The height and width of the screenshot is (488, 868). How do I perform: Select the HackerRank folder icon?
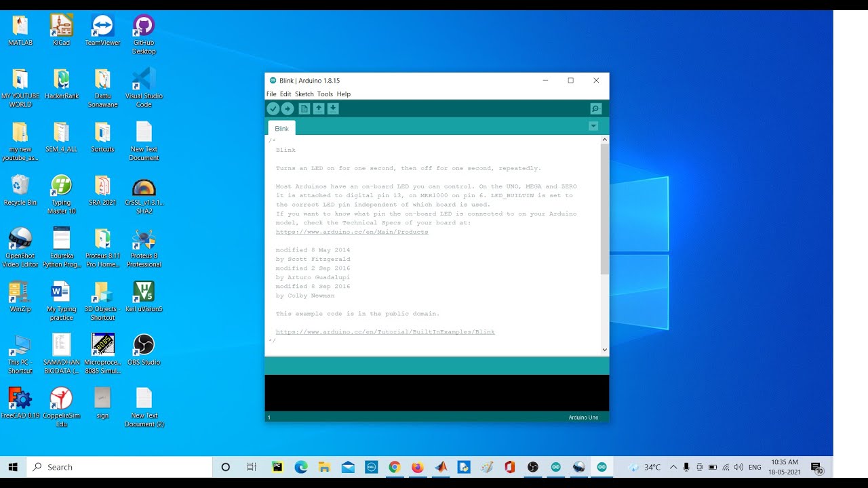click(62, 84)
